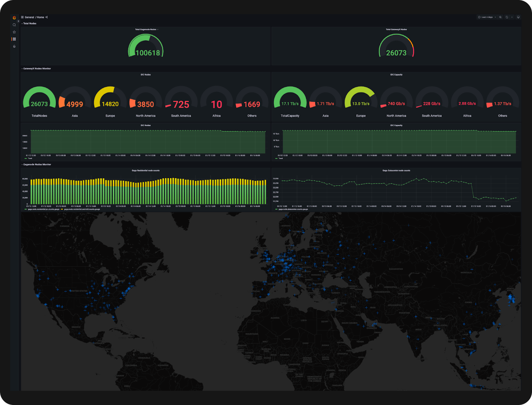
Task: Click the TotalCapacity 17.1 Tb/s value
Action: [290, 104]
